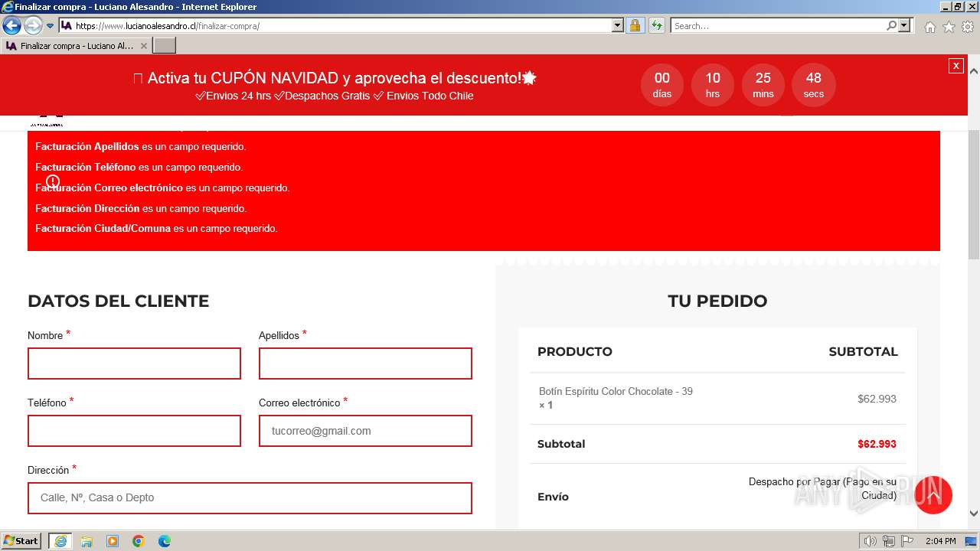Open Windows Media Player from the taskbar
Image resolution: width=980 pixels, height=551 pixels.
pyautogui.click(x=113, y=541)
